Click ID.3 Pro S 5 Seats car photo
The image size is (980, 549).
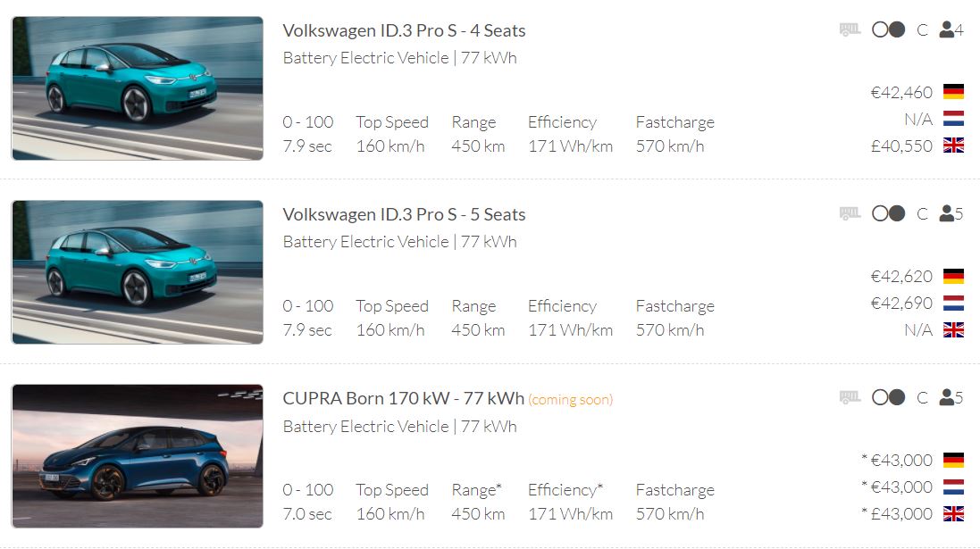pos(138,272)
